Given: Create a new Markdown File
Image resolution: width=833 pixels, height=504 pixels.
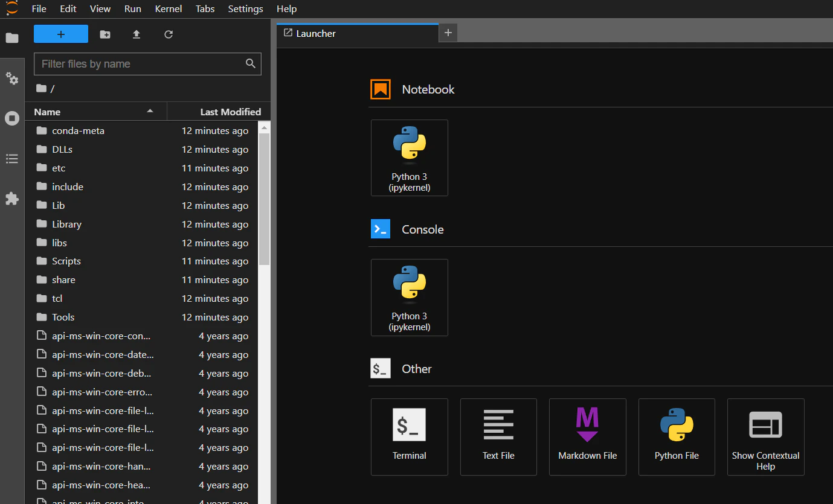Looking at the screenshot, I should pyautogui.click(x=588, y=436).
